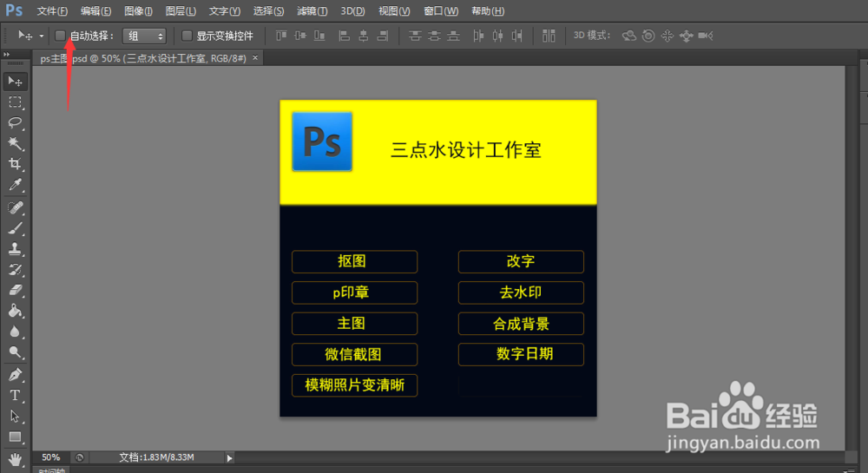The height and width of the screenshot is (473, 868).
Task: Expand the toolbox double-arrow toggle
Action: [x=7, y=54]
